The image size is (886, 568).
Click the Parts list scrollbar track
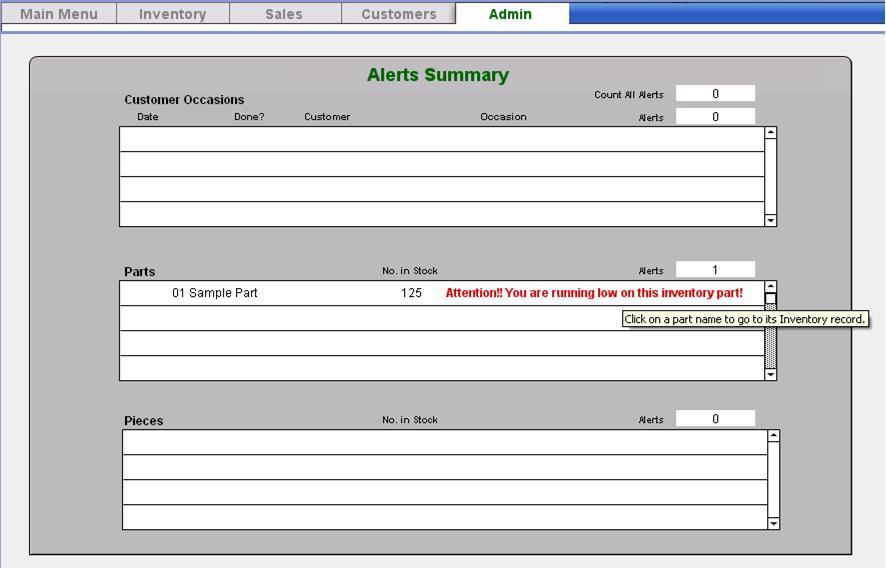click(x=771, y=345)
